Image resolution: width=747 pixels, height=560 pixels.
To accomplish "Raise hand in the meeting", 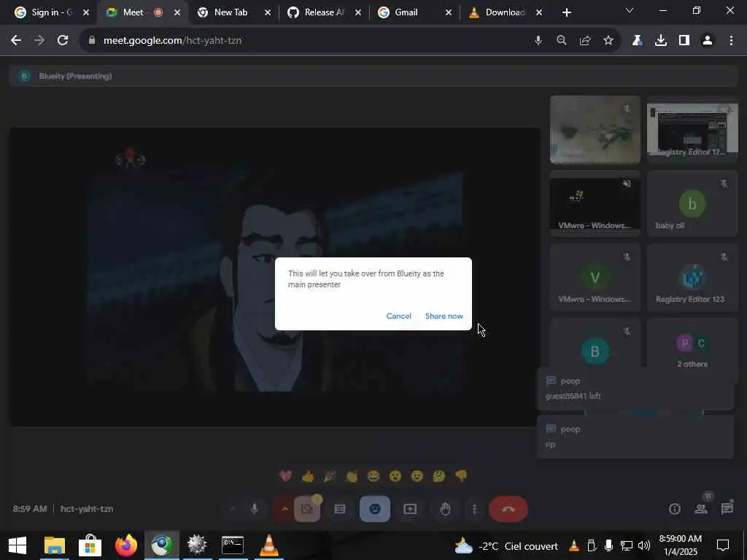I will click(x=445, y=509).
